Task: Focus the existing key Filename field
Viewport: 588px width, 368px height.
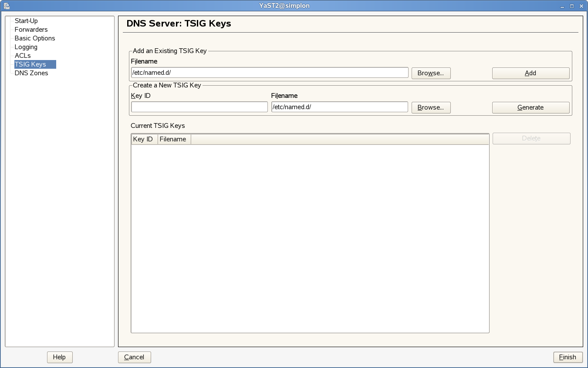Action: coord(270,73)
